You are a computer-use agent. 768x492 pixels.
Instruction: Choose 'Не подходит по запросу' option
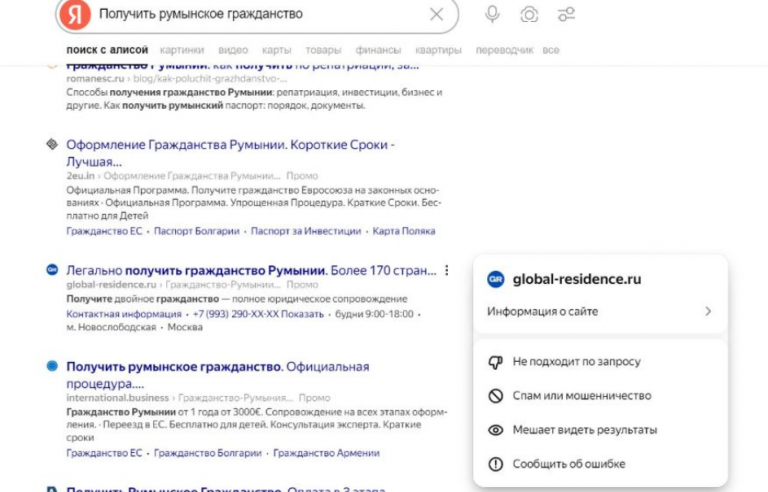point(600,362)
